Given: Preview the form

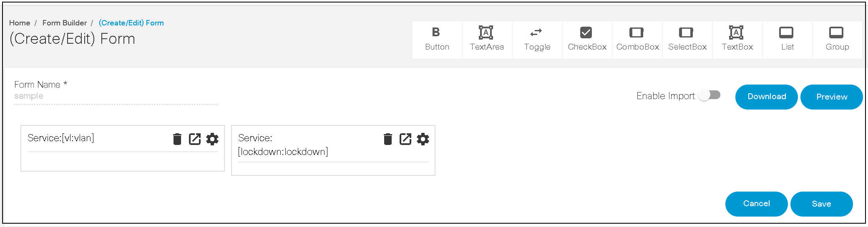Looking at the screenshot, I should [x=831, y=97].
